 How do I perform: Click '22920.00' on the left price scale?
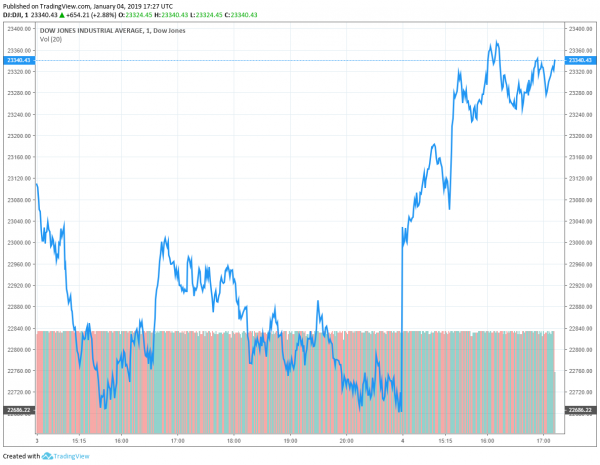click(x=19, y=286)
